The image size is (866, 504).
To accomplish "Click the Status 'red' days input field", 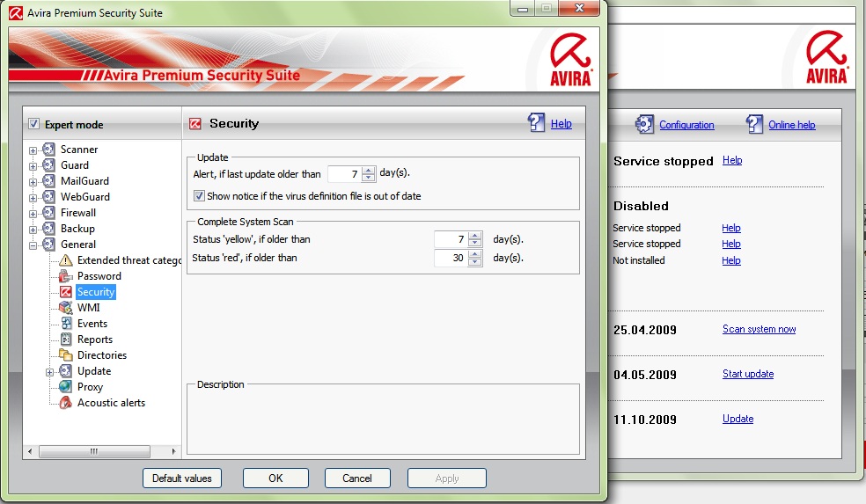I will (x=451, y=258).
